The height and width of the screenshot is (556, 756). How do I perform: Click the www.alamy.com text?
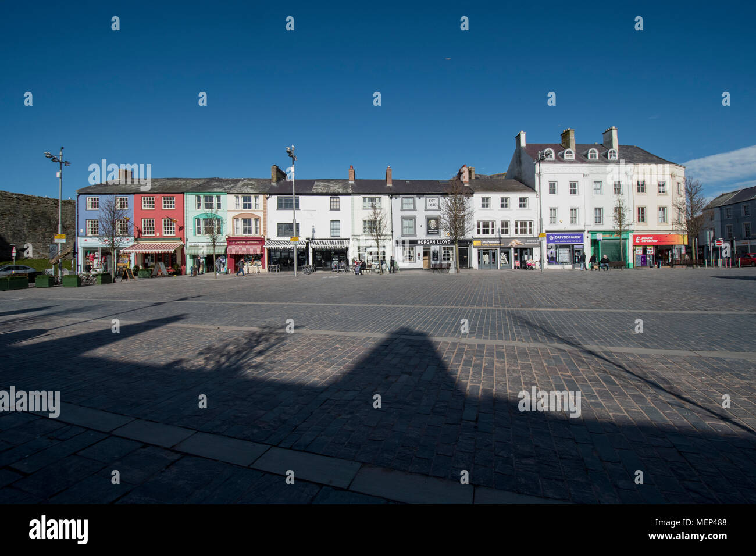[x=689, y=536]
